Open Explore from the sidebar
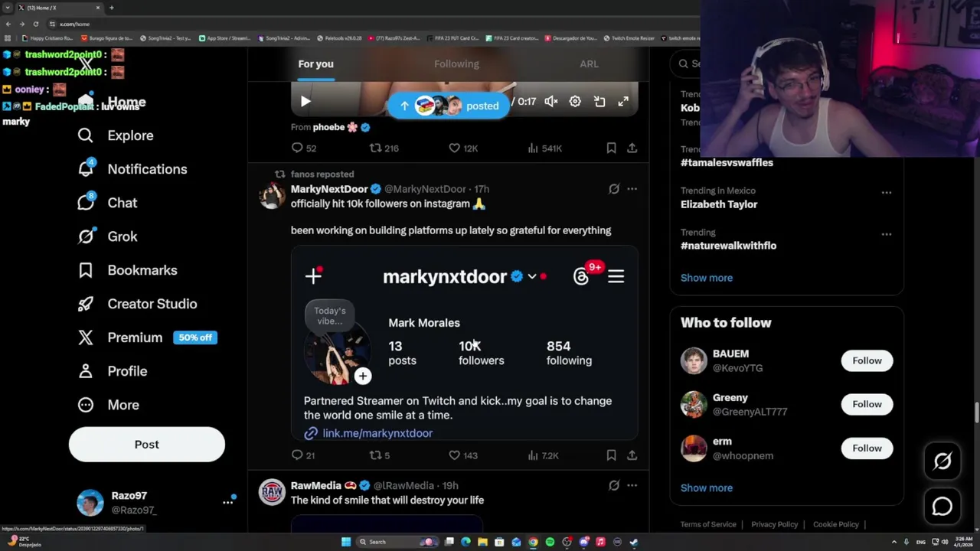This screenshot has width=980, height=551. pos(115,135)
